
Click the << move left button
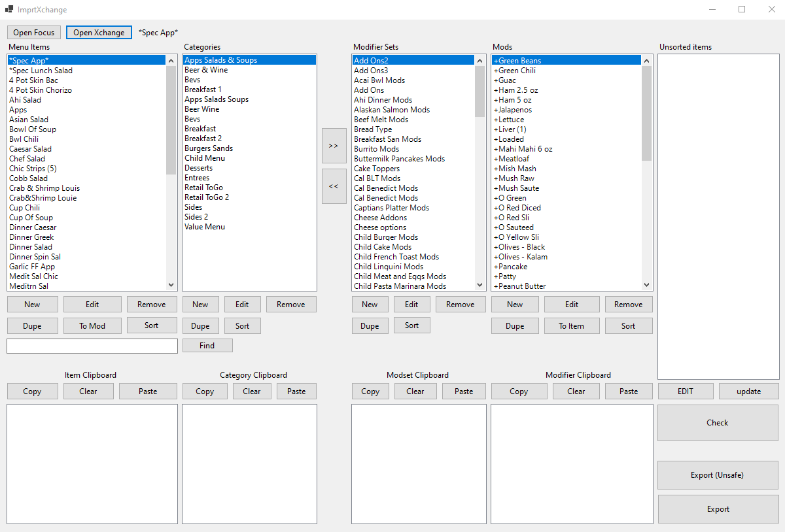(x=334, y=186)
